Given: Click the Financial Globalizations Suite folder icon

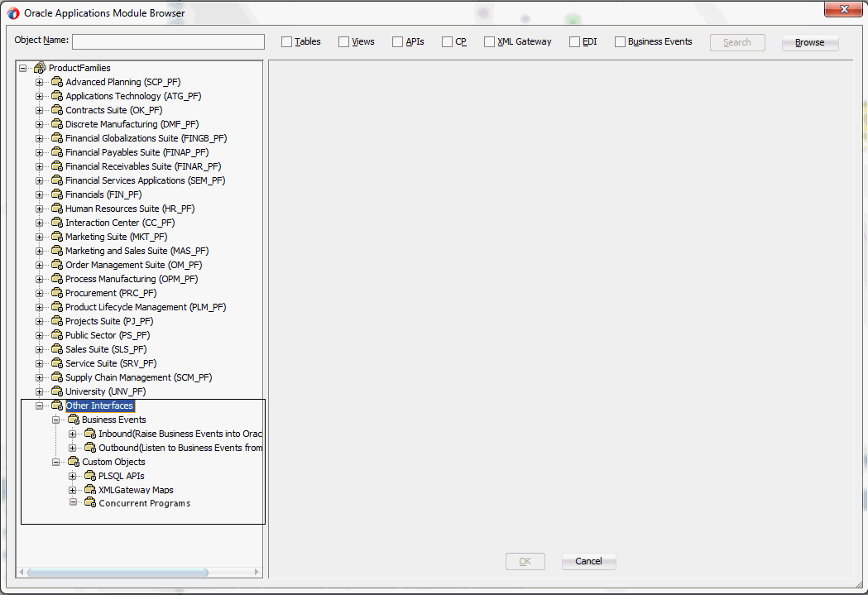Looking at the screenshot, I should pyautogui.click(x=57, y=138).
